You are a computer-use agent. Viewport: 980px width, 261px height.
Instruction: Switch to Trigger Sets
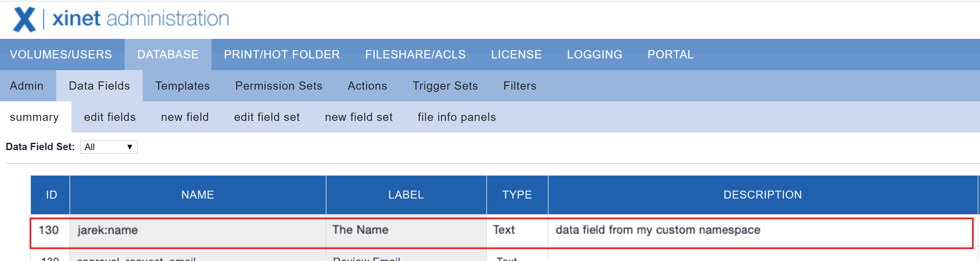coord(445,86)
